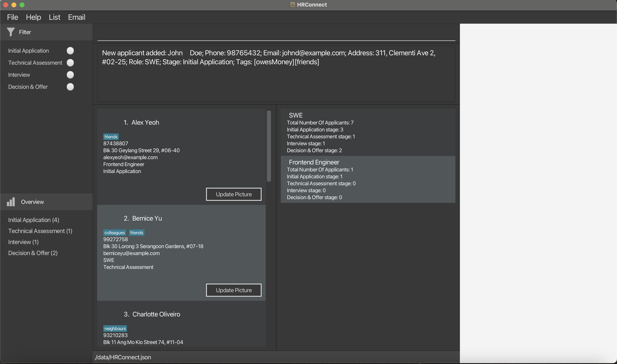Viewport: 617px width, 364px height.
Task: Toggle the Initial Application filter switch
Action: click(70, 51)
